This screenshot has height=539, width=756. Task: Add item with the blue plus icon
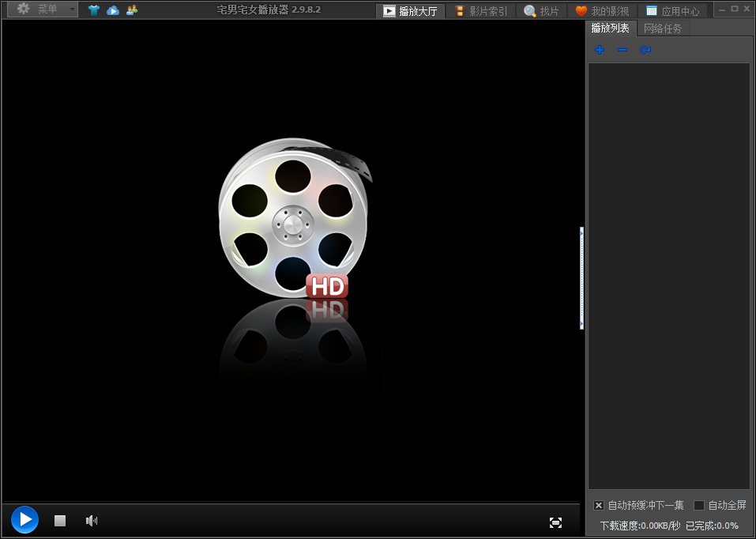[600, 50]
